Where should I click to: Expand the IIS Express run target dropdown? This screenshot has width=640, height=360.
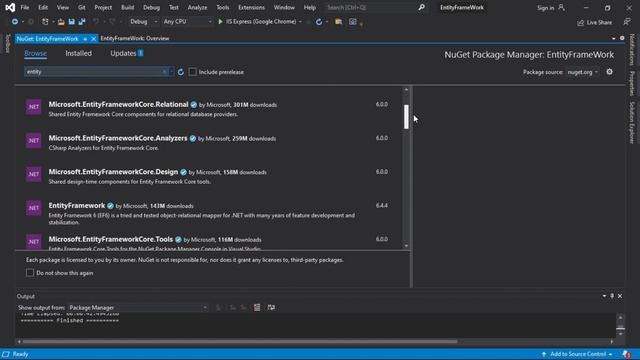(300, 22)
